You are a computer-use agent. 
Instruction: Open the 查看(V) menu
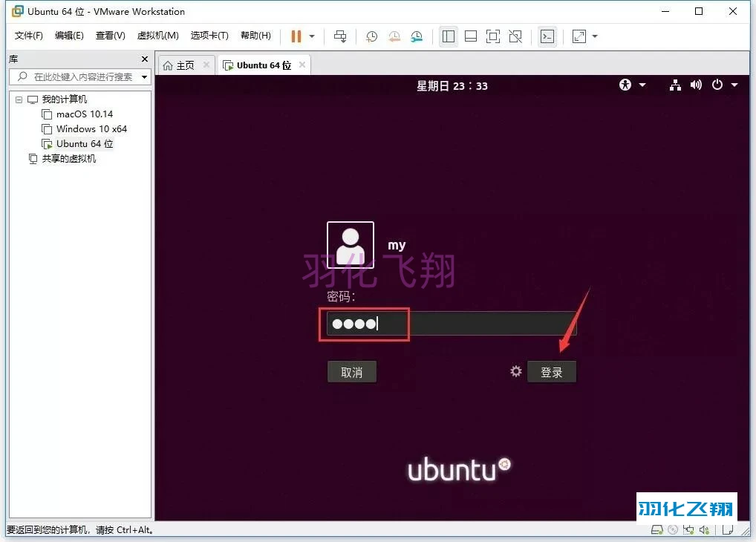110,36
